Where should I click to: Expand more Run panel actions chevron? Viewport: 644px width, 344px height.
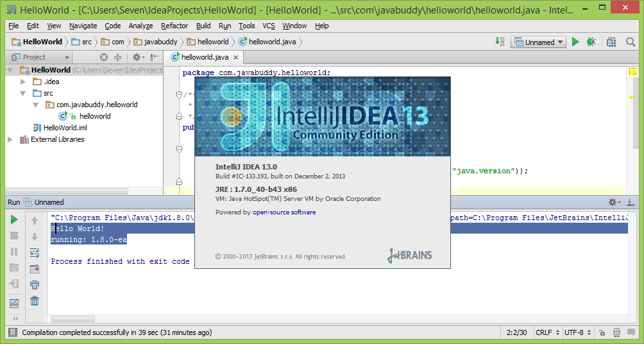[15, 318]
